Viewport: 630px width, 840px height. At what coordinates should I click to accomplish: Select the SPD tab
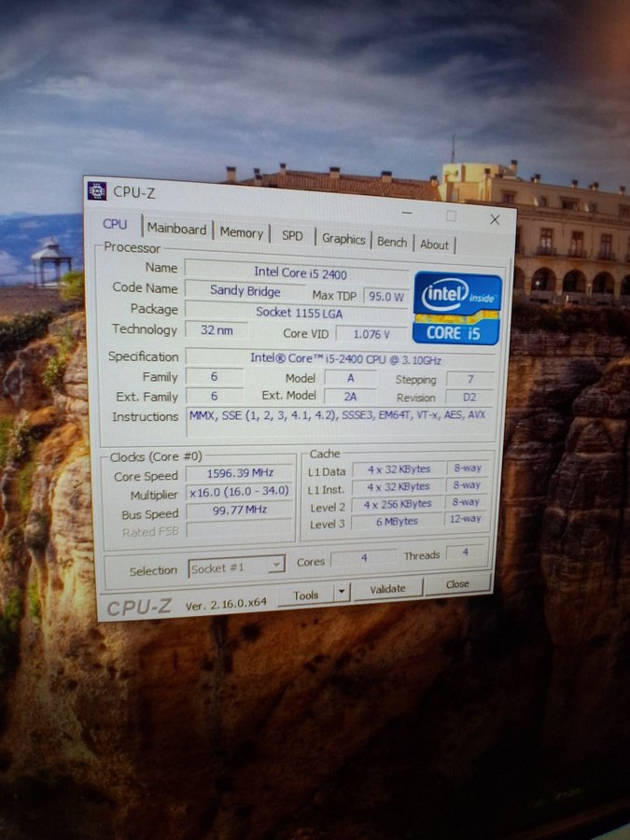coord(292,236)
